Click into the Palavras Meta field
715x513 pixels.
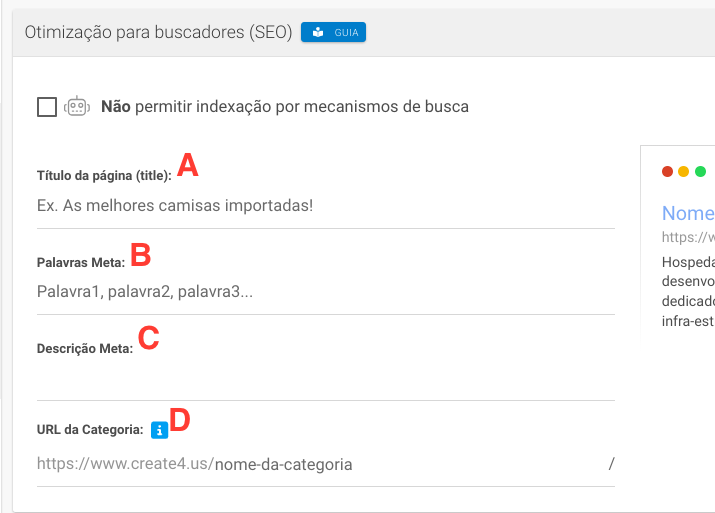(x=325, y=292)
